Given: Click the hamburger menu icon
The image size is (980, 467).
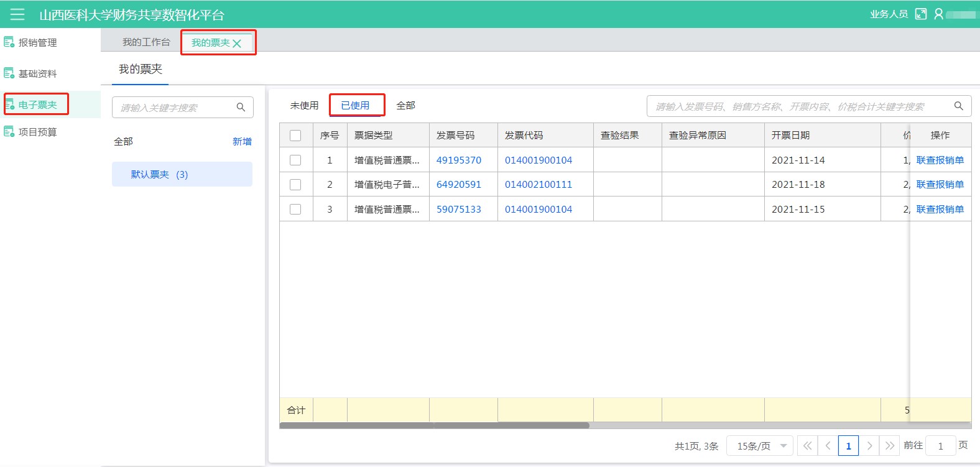Looking at the screenshot, I should (x=17, y=14).
